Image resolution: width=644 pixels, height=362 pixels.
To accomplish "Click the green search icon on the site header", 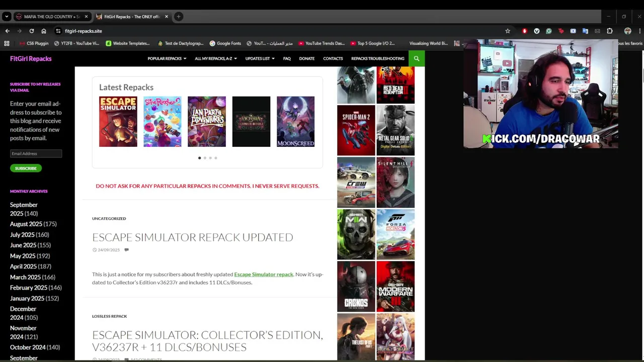I will 417,59.
